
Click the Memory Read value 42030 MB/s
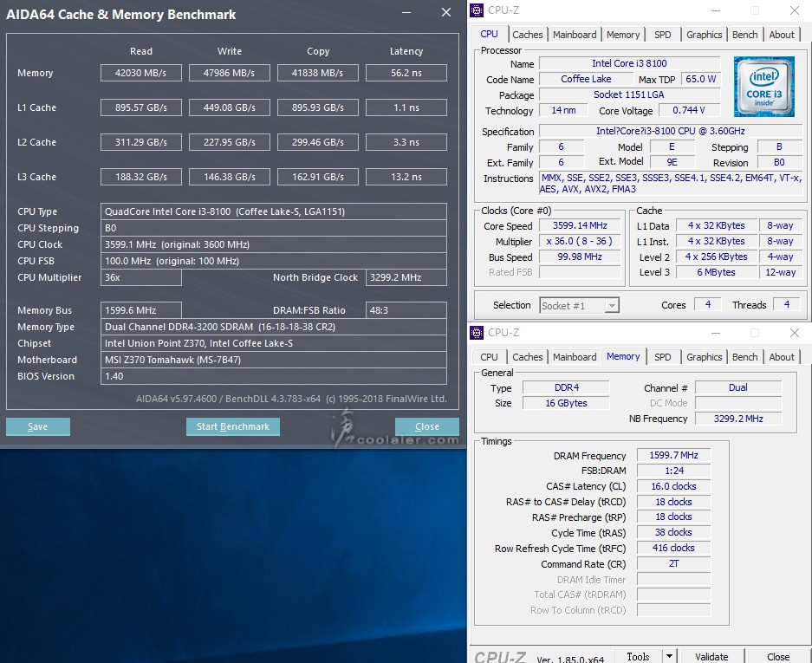point(141,73)
